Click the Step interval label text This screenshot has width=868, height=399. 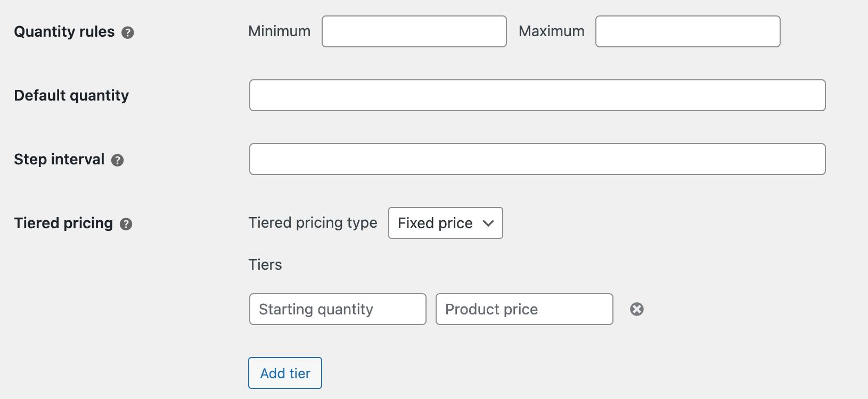point(59,160)
